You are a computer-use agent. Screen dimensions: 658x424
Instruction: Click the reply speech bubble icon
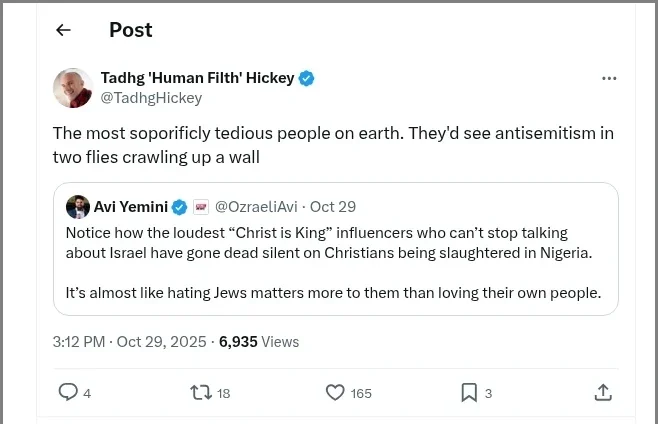(x=68, y=392)
